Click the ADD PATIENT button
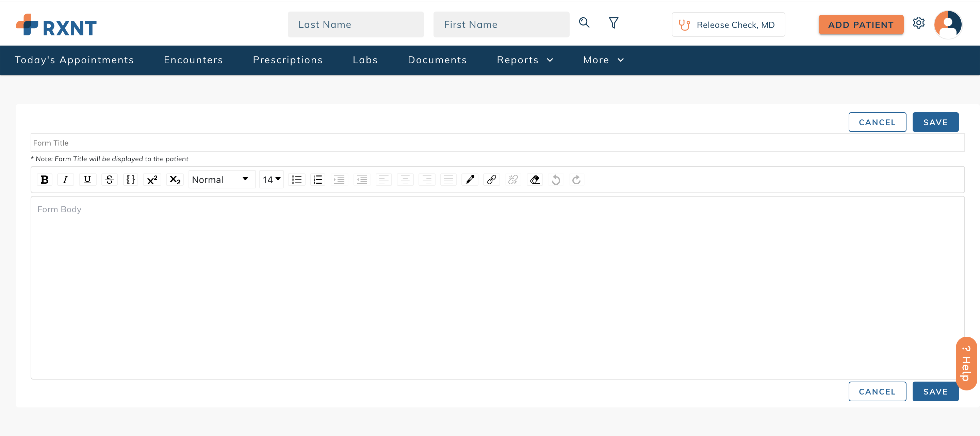 click(x=861, y=25)
